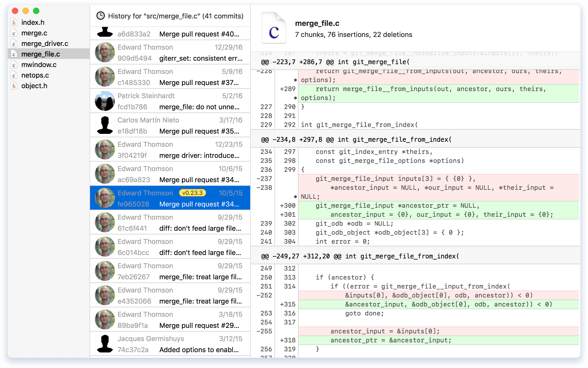
Task: Click hunk header @@ -223,7 +286,7
Action: tap(335, 62)
